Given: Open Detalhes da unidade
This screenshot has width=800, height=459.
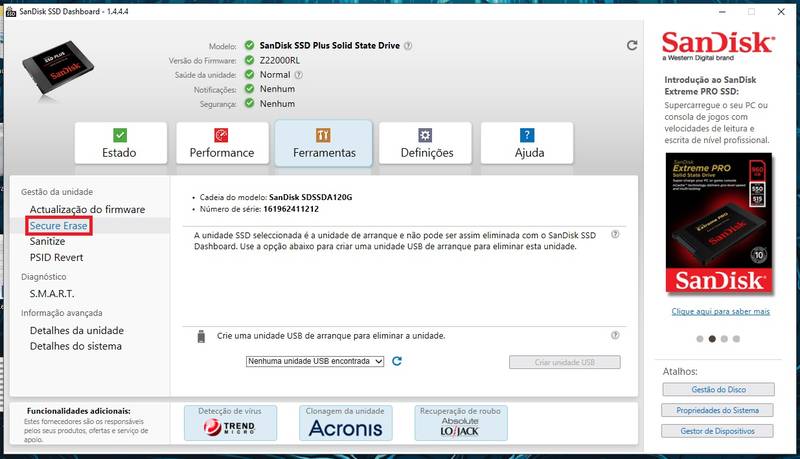Looking at the screenshot, I should [77, 330].
